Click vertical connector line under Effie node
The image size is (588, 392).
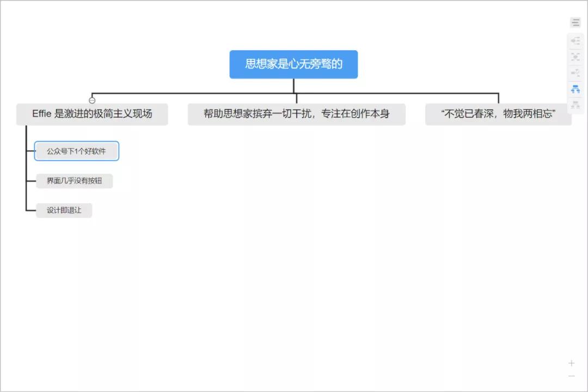pos(26,168)
